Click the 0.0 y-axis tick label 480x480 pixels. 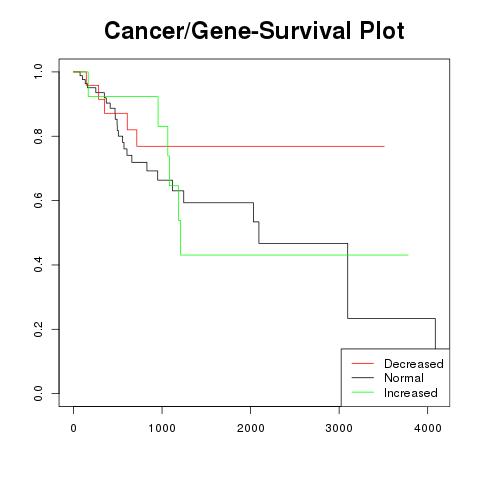point(38,393)
